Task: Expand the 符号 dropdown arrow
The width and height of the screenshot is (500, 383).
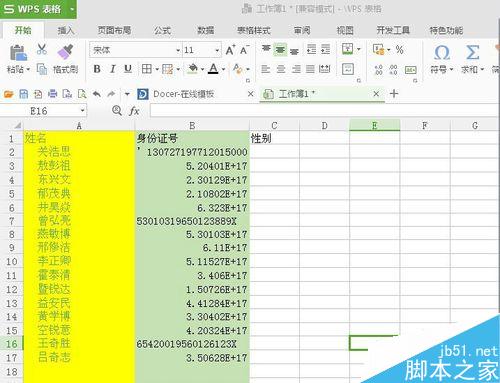Action: pos(451,70)
